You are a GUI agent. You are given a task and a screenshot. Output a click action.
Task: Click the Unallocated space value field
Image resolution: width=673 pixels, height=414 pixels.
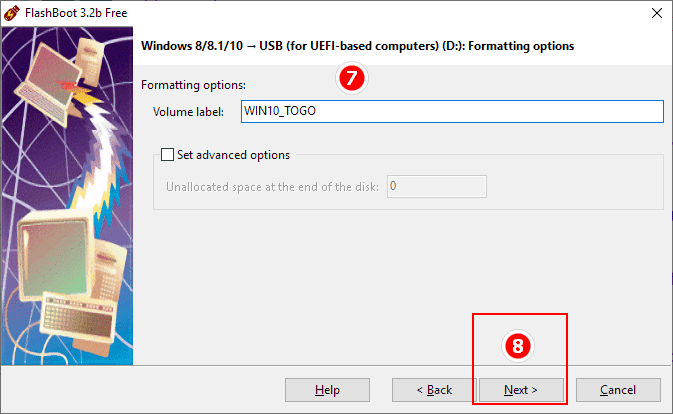pyautogui.click(x=437, y=187)
